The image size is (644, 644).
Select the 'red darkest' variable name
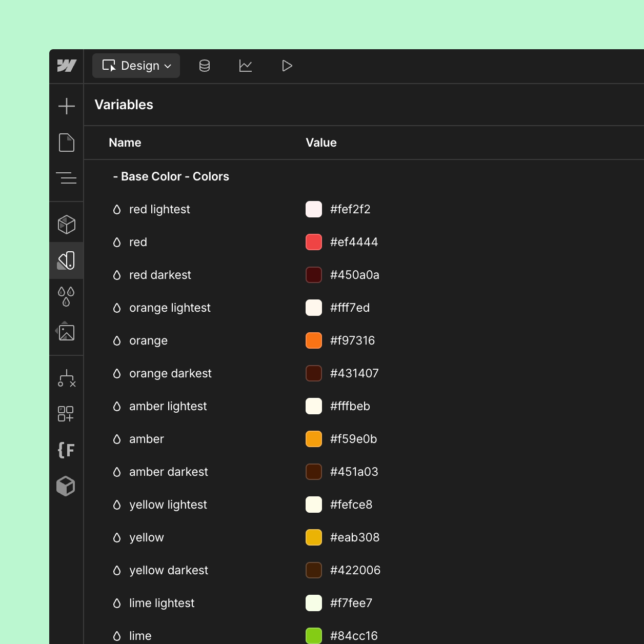click(160, 275)
